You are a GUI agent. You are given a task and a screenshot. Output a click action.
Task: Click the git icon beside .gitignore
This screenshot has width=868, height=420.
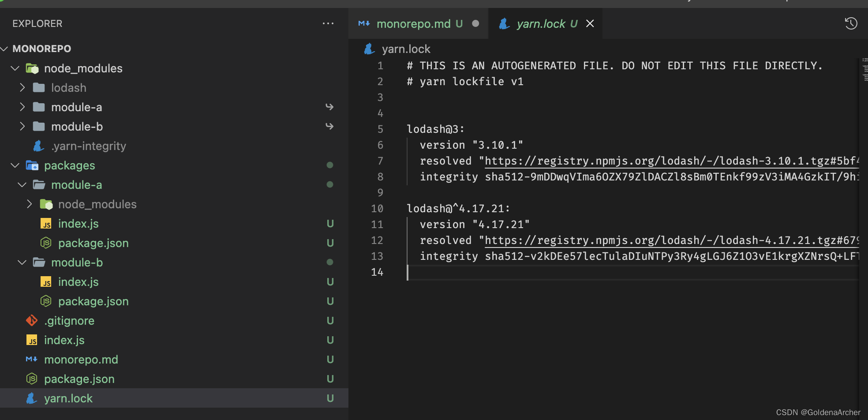(32, 320)
